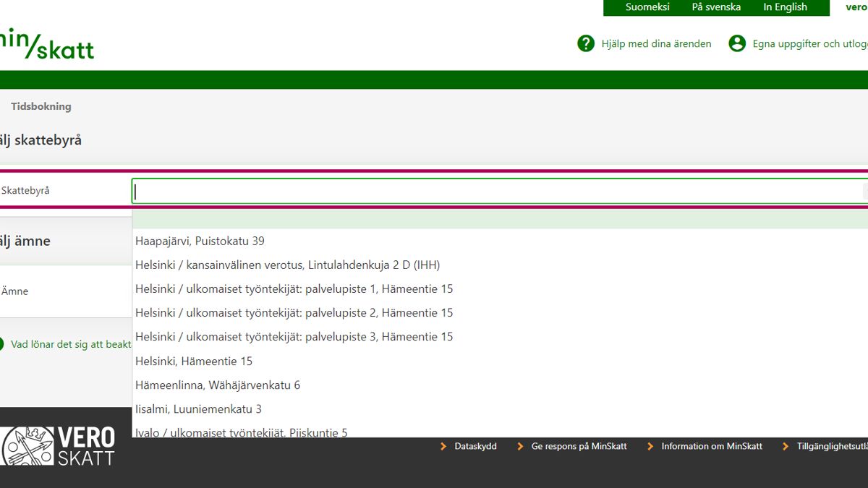Select Helsinki kansainvälinen verotus option

287,265
